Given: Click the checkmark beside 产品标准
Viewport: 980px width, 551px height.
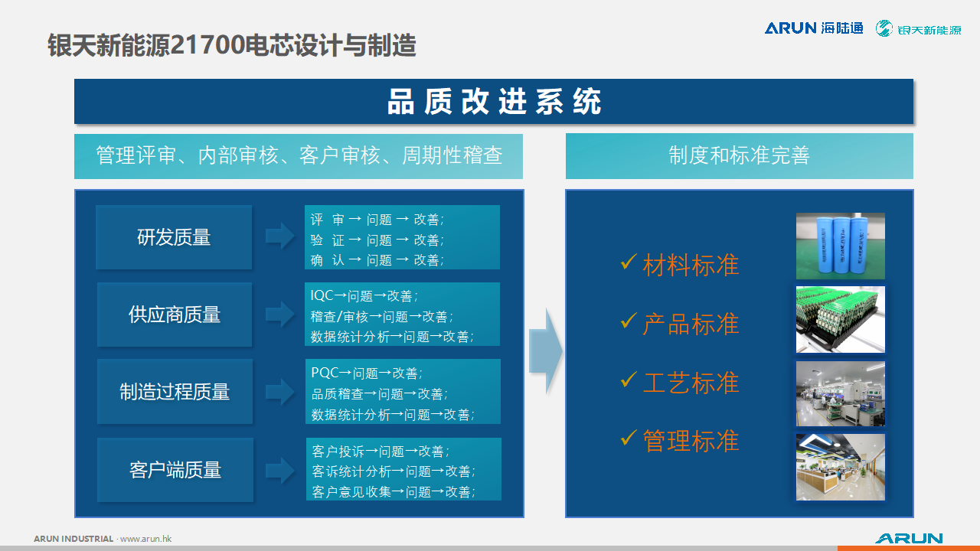Looking at the screenshot, I should click(629, 321).
